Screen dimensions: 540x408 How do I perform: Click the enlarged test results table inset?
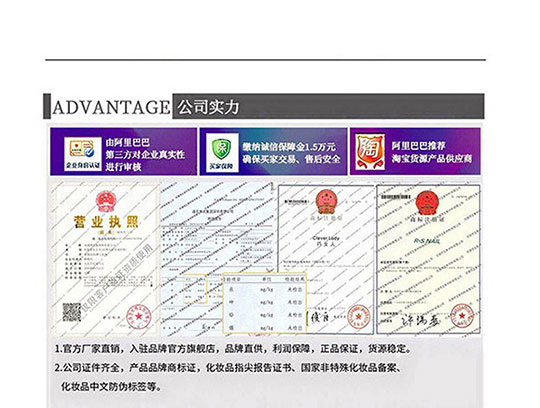(264, 303)
